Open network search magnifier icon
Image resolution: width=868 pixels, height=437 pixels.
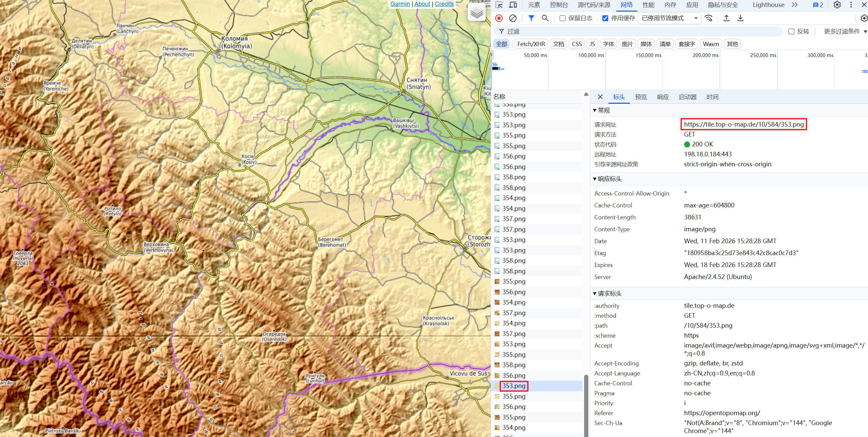(x=545, y=18)
